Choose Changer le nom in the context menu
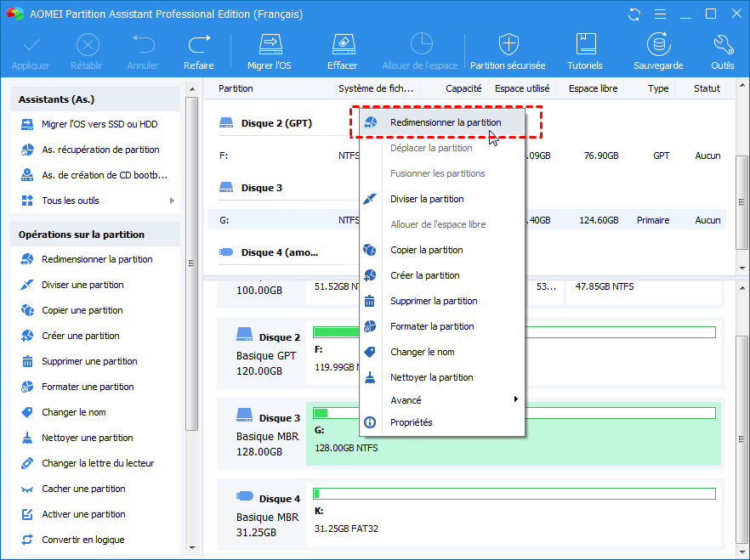 [442, 352]
